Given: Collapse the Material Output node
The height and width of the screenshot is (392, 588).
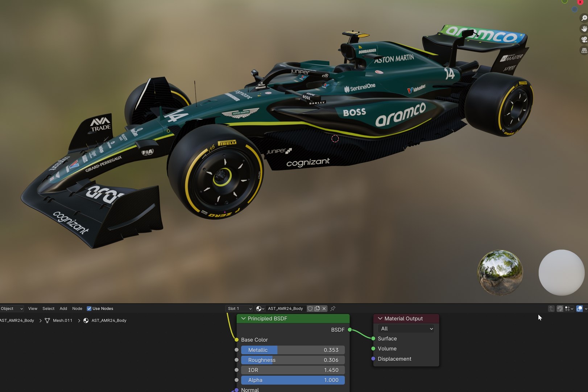Looking at the screenshot, I should [x=380, y=318].
